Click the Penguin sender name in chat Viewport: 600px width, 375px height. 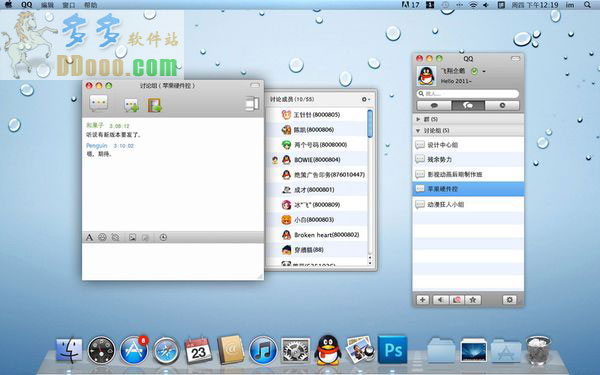coord(96,145)
